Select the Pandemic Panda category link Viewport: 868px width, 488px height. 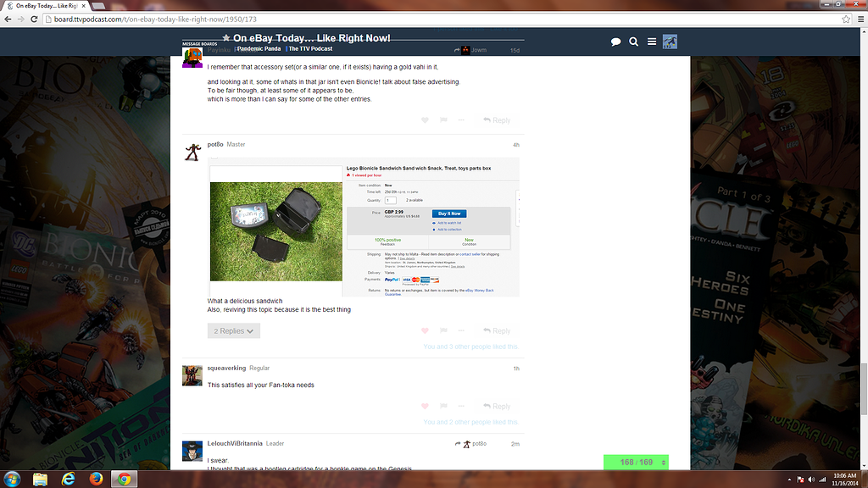[x=259, y=48]
